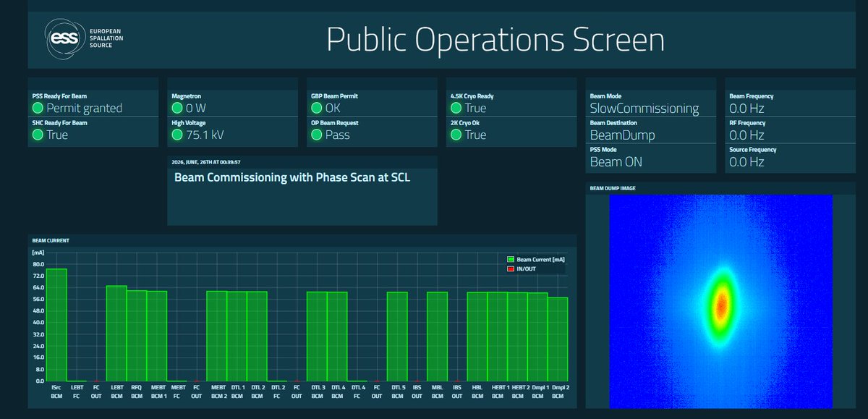This screenshot has width=868, height=419.
Task: Select the RFQ BCM bar
Action: click(137, 336)
